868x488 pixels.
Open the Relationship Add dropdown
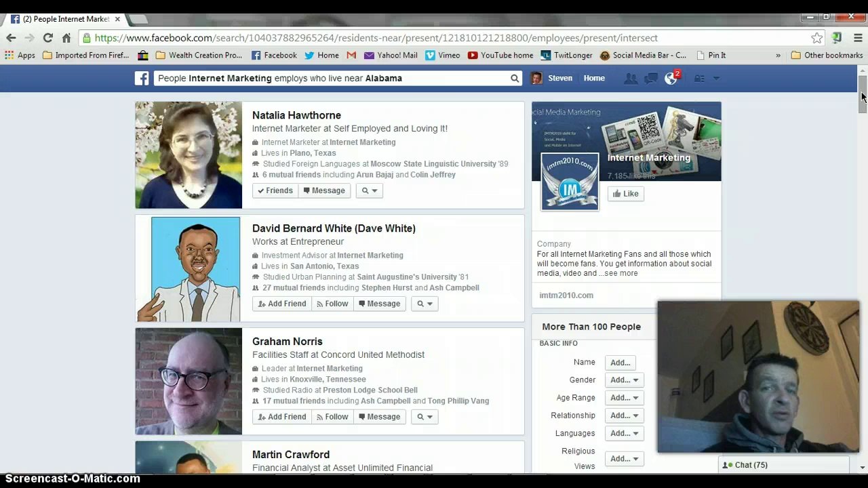click(624, 415)
